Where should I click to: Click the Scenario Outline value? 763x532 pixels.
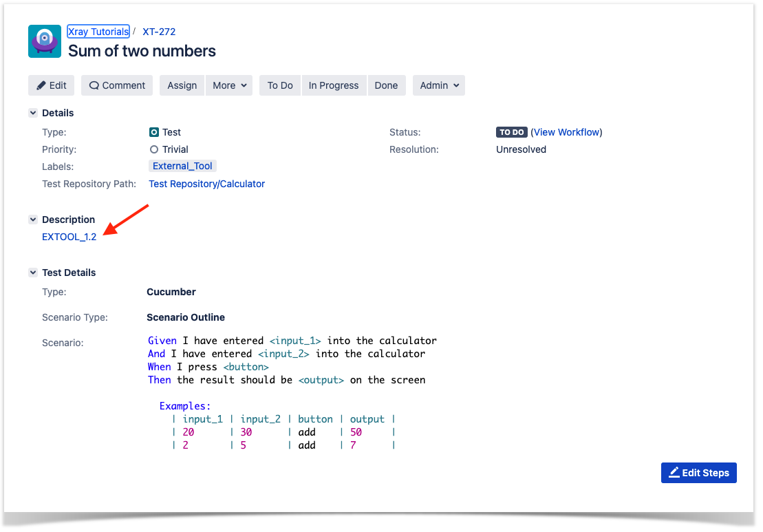(186, 317)
